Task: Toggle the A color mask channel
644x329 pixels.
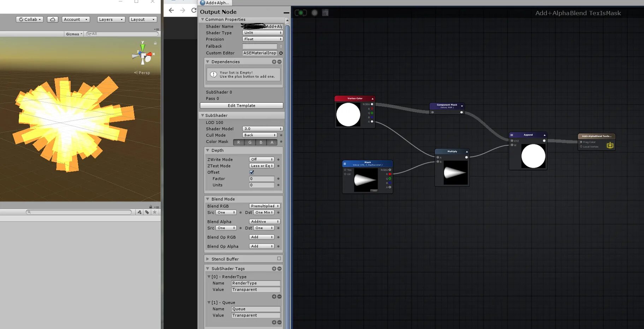Action: pyautogui.click(x=272, y=142)
